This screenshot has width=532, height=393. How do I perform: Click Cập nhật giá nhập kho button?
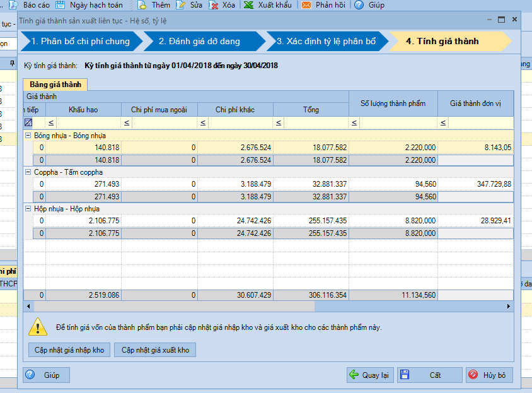(x=69, y=349)
